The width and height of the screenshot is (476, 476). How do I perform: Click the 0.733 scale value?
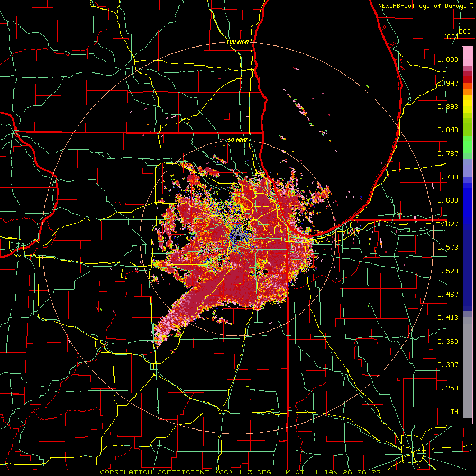click(448, 177)
